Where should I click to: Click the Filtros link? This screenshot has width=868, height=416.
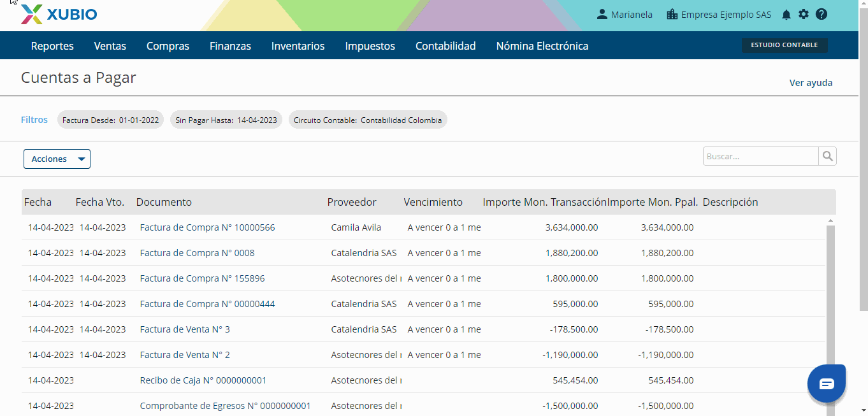point(34,120)
